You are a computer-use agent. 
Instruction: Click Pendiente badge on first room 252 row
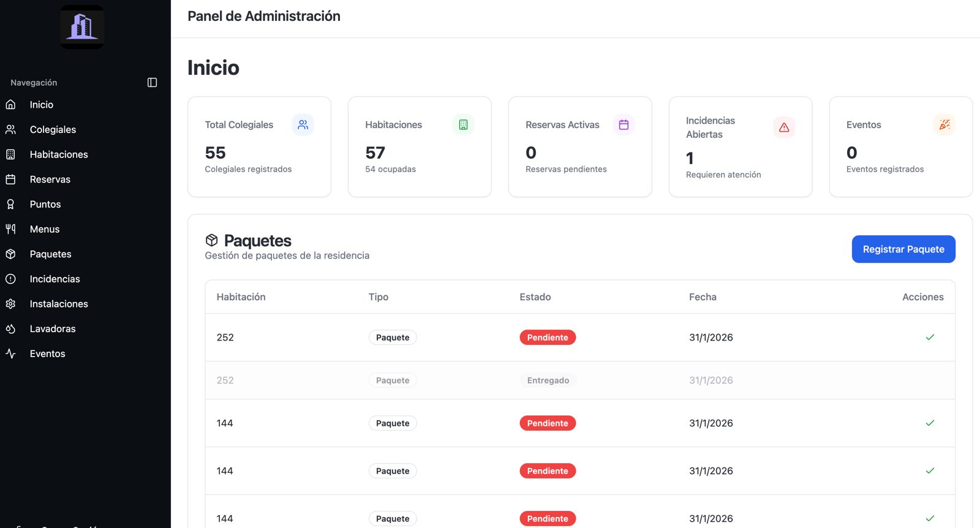(x=548, y=338)
